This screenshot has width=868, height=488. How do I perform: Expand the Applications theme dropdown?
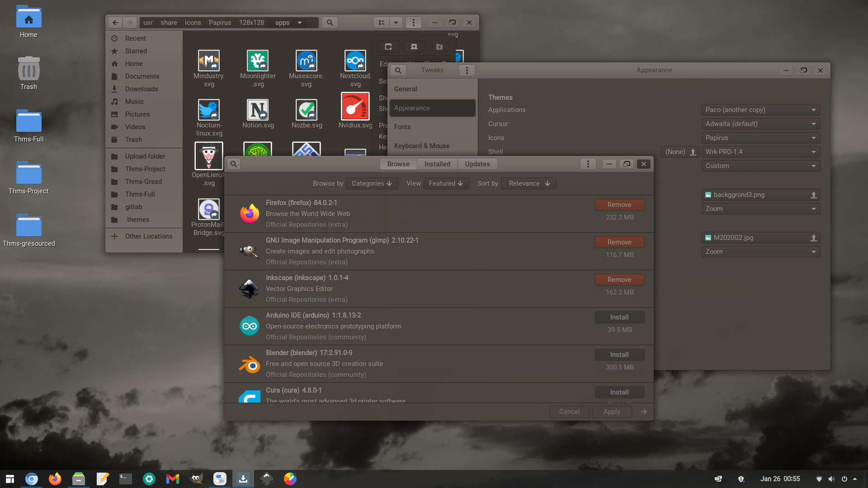click(761, 110)
